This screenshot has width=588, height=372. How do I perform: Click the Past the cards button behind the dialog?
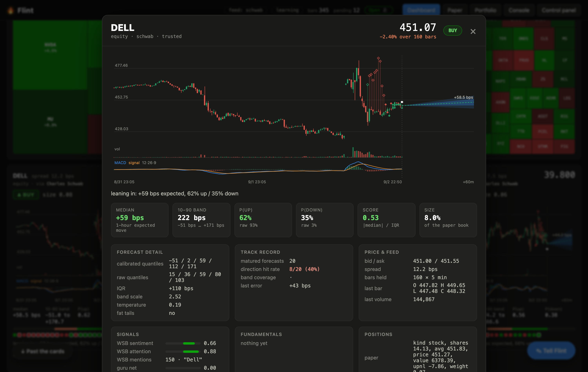coord(43,351)
